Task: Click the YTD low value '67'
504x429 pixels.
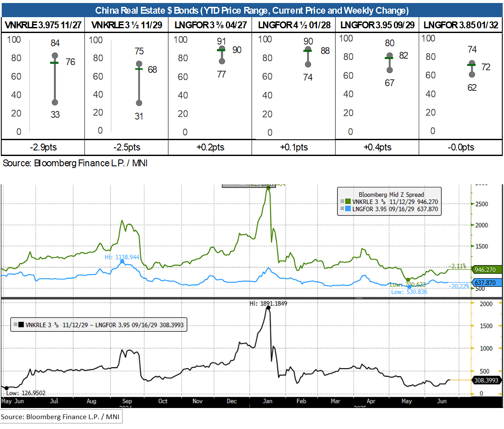Action: 390,83
